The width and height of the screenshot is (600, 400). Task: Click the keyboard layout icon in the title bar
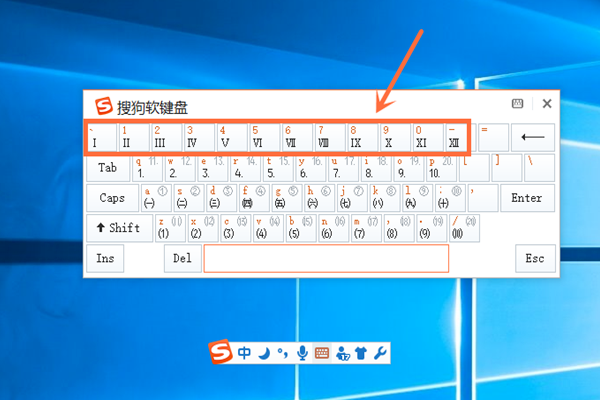tap(517, 103)
